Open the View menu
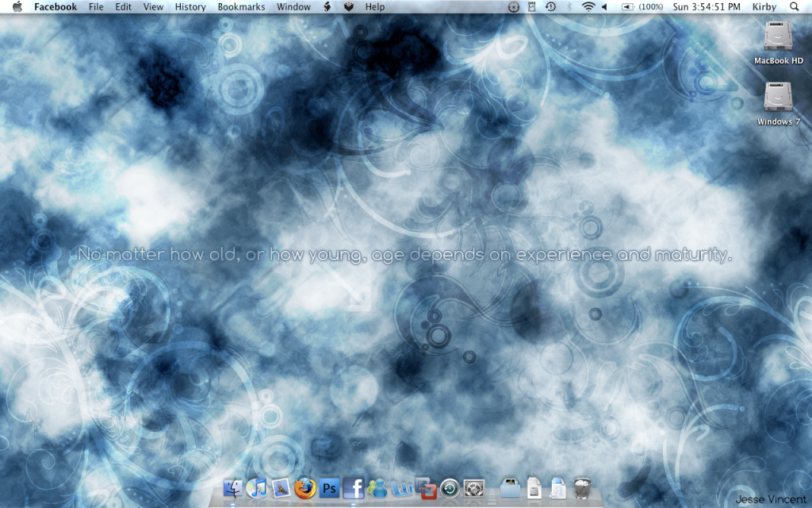 click(x=153, y=6)
